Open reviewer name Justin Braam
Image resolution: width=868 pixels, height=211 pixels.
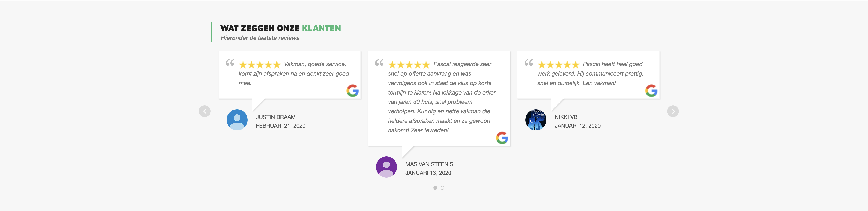pyautogui.click(x=276, y=117)
